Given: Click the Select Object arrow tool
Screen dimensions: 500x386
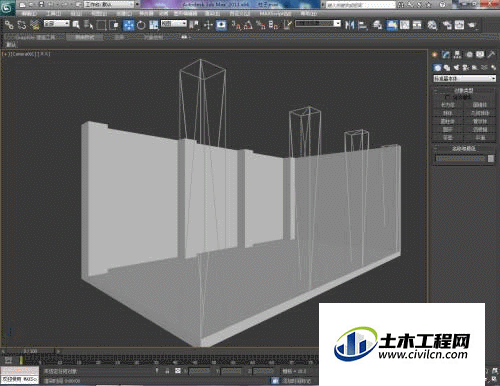Looking at the screenshot, I should coord(76,25).
